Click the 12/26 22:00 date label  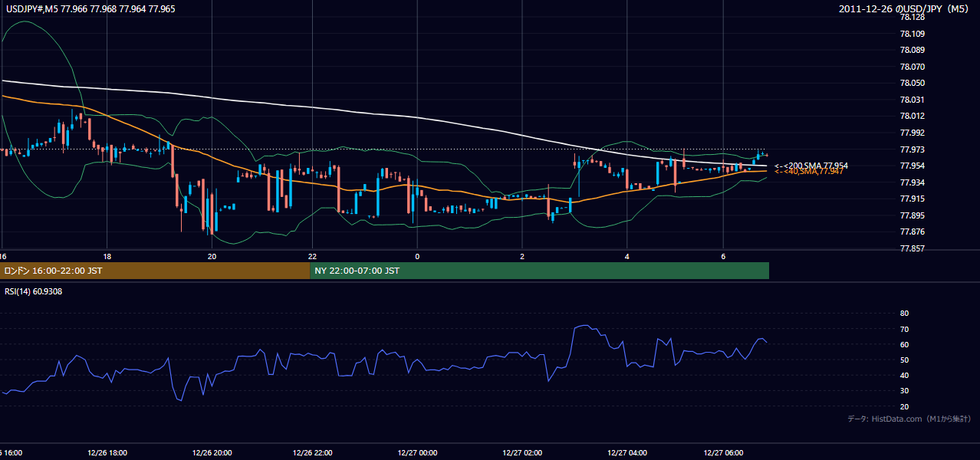coord(313,453)
